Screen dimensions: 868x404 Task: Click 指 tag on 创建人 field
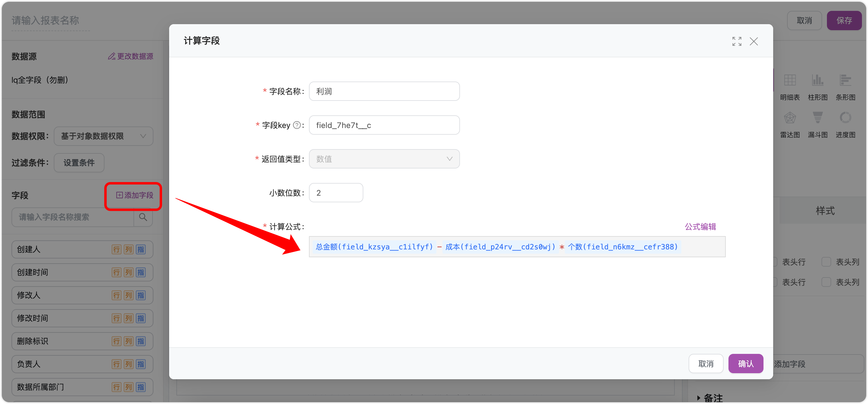click(140, 249)
